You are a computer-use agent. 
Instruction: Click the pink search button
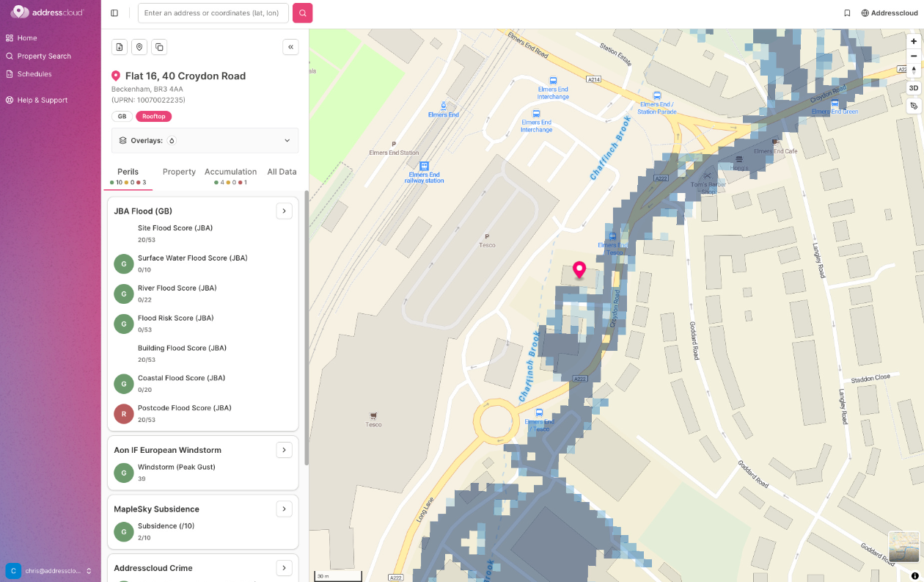tap(302, 13)
